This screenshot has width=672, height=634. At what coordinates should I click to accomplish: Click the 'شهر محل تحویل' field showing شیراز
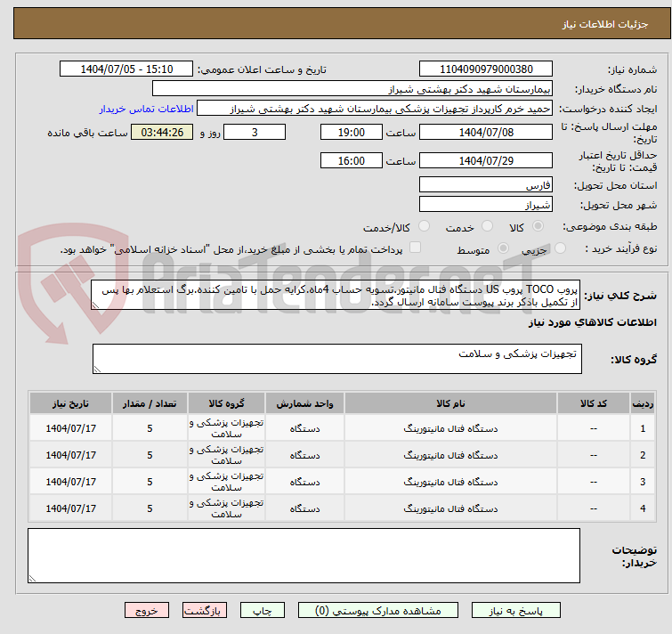pos(484,204)
